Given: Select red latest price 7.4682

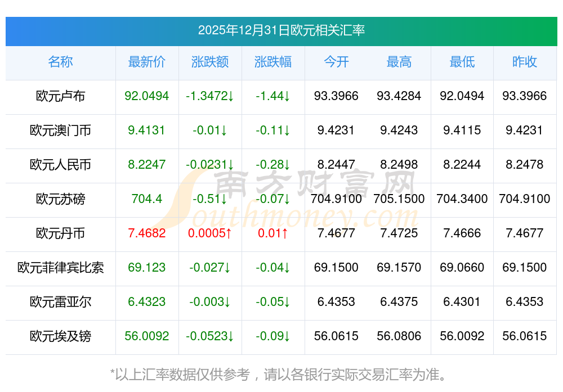Looking at the screenshot, I should (x=146, y=233).
